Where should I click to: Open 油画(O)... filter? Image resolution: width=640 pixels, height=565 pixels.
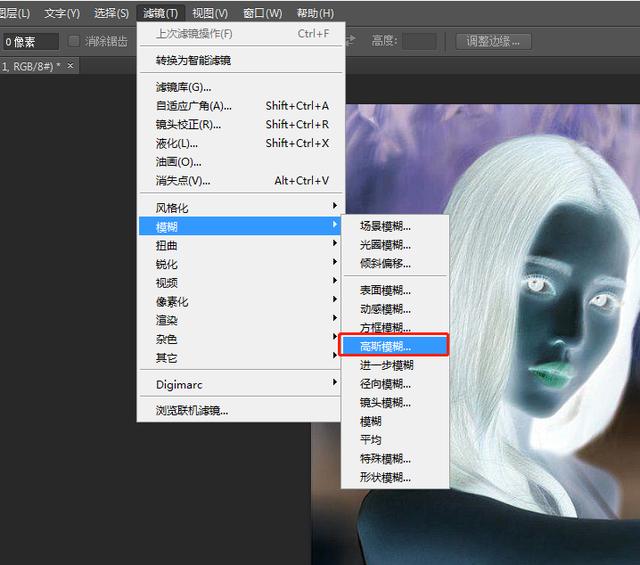[241, 162]
